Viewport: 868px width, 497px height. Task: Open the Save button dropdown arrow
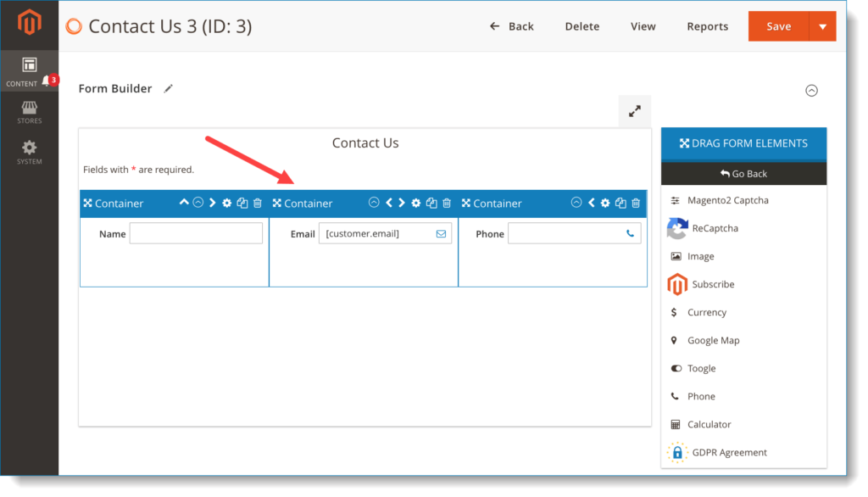click(821, 26)
